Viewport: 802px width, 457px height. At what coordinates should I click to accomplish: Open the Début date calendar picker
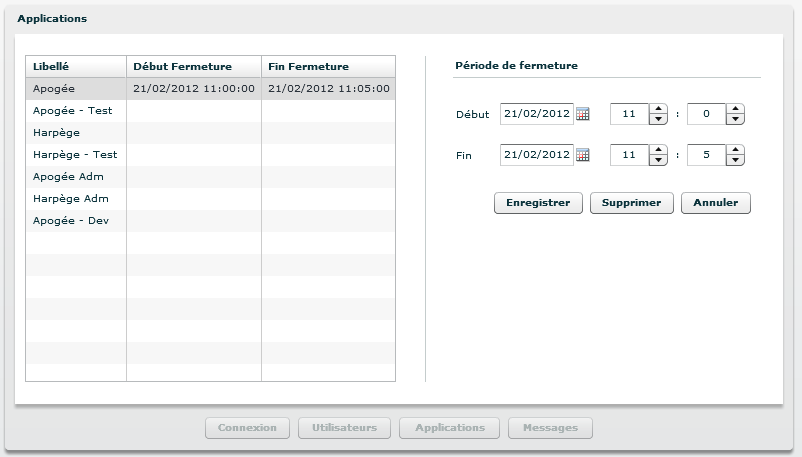[x=583, y=114]
